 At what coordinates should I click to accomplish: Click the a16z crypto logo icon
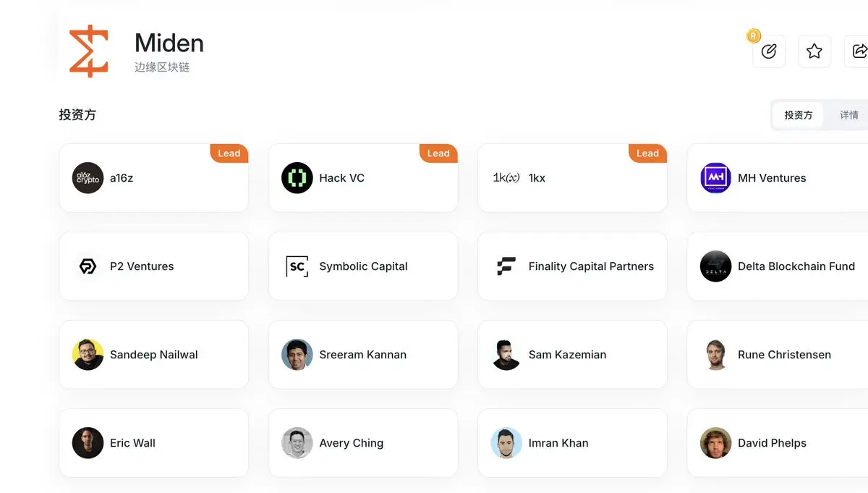[x=88, y=178]
